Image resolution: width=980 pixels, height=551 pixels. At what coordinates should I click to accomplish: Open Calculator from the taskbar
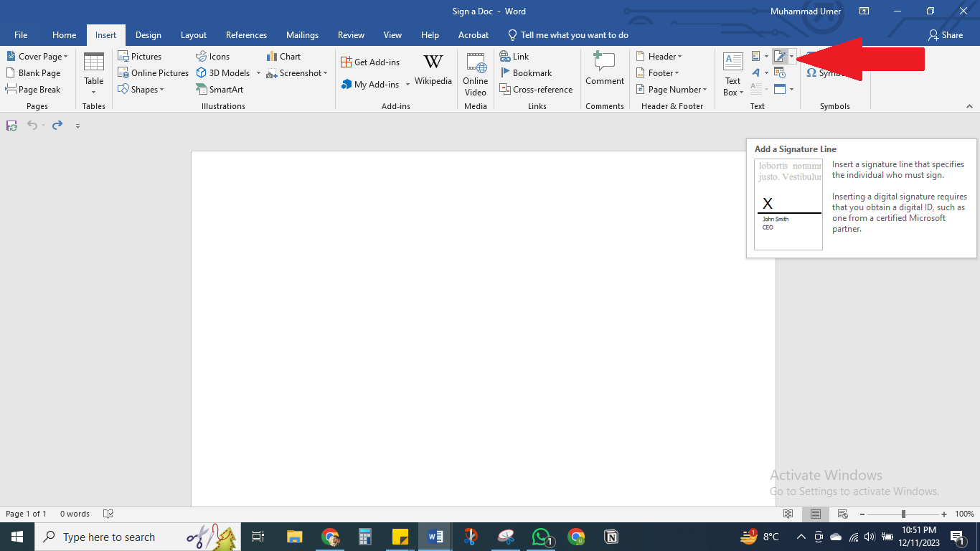[x=365, y=537]
